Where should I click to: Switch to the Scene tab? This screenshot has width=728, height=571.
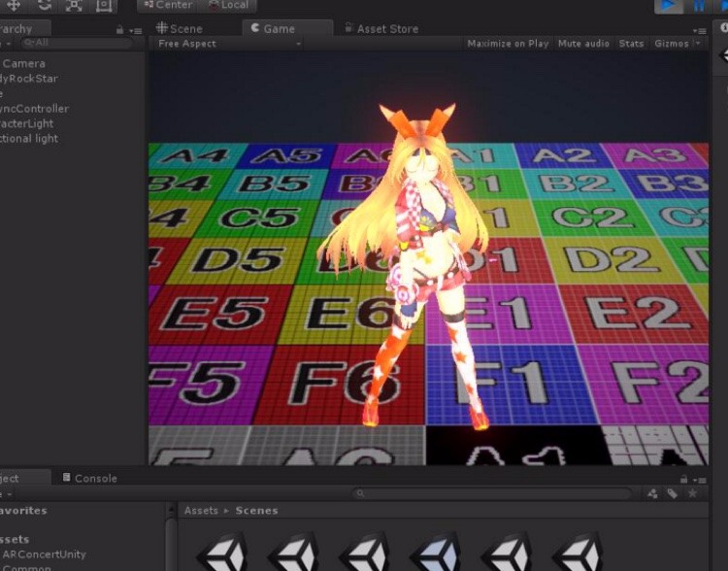click(180, 28)
